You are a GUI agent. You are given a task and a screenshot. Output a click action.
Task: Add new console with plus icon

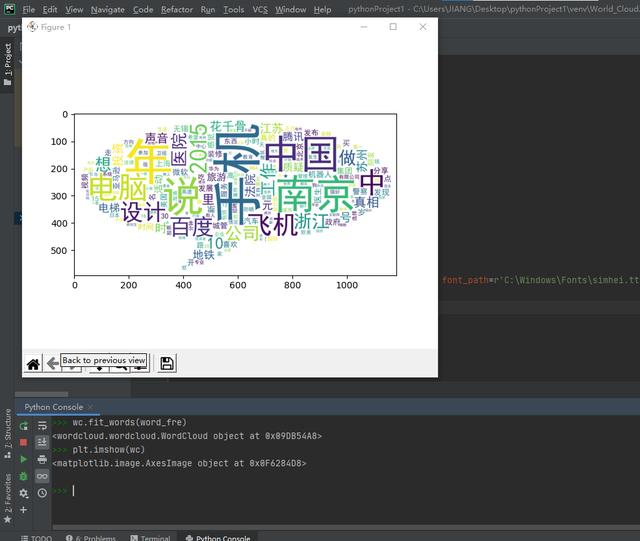tap(24, 510)
